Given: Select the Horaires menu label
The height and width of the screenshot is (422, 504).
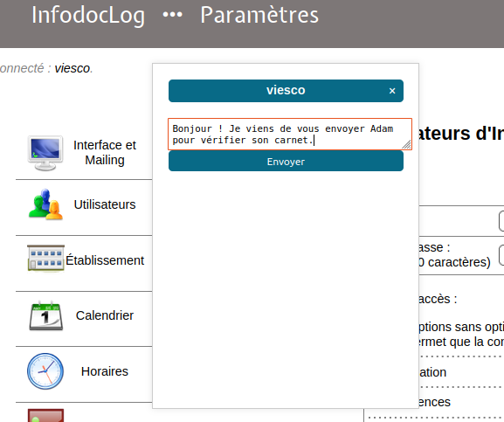Looking at the screenshot, I should 105,371.
